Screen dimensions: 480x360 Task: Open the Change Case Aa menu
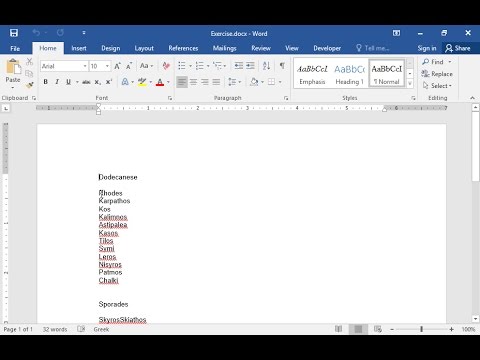point(146,66)
